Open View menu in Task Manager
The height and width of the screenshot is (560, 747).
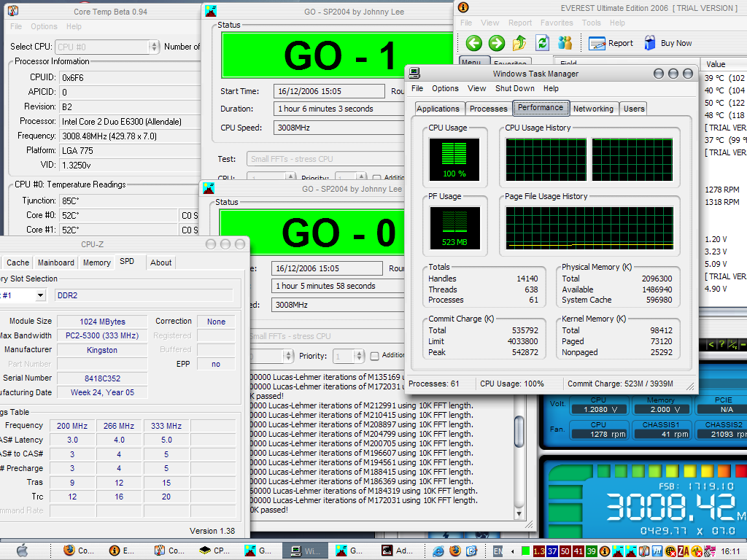[476, 88]
